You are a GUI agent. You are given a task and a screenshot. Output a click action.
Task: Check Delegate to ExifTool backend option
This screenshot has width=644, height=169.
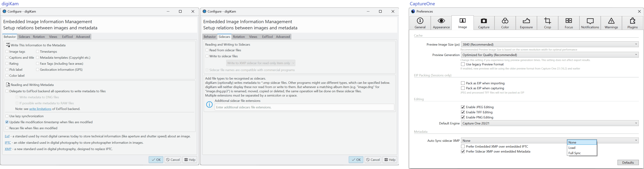click(x=7, y=91)
